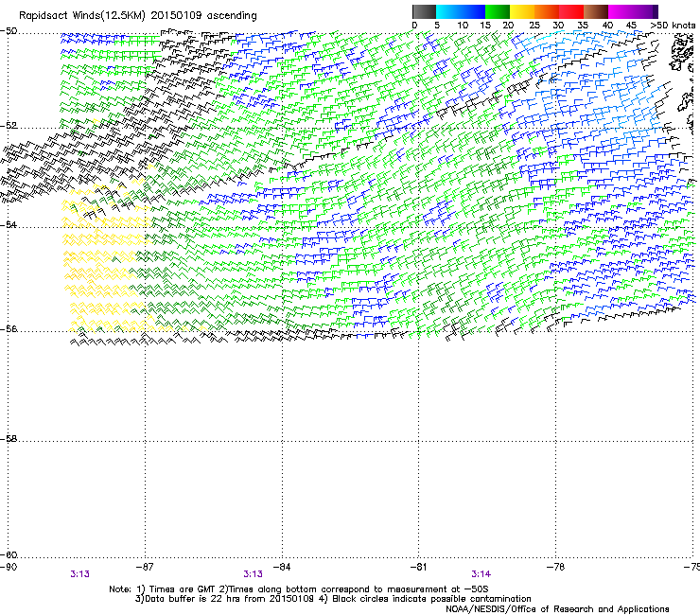The height and width of the screenshot is (615, 700).
Task: Click the '>50 knots' legend label
Action: pyautogui.click(x=673, y=26)
